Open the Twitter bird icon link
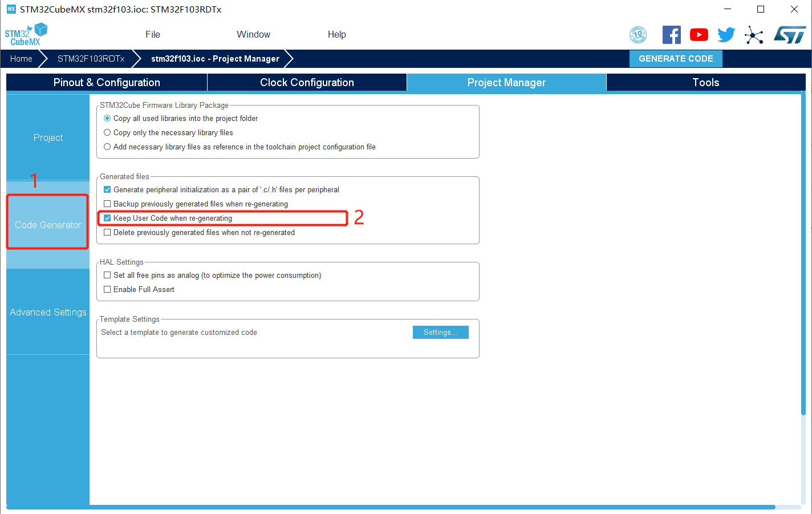Viewport: 812px width, 514px height. click(x=726, y=35)
